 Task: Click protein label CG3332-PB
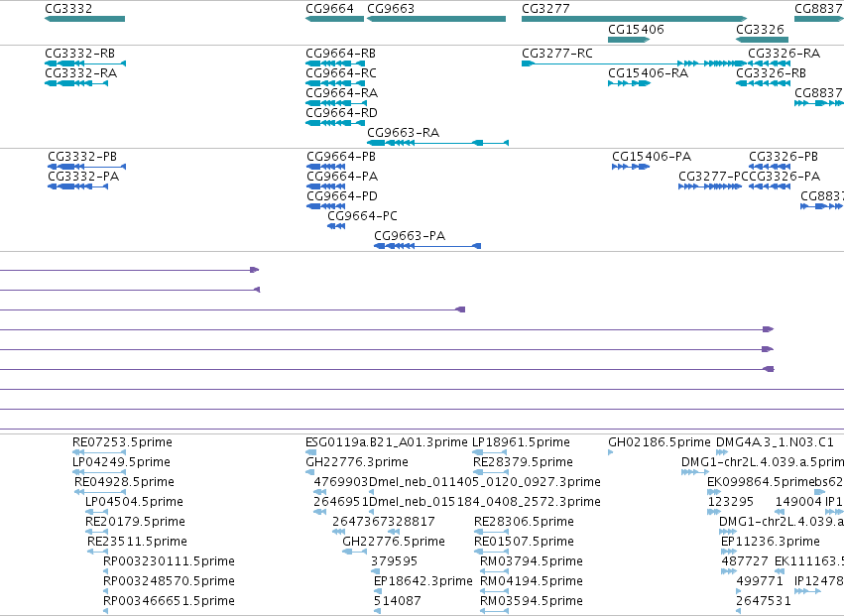pos(82,157)
